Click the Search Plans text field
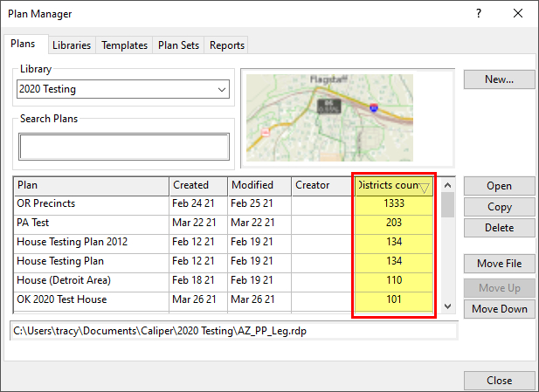Screen dimensions: 539x392 pos(124,147)
